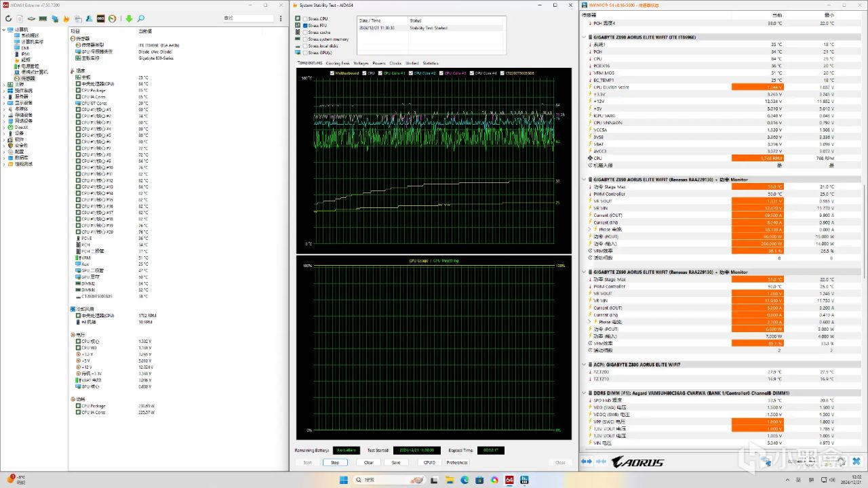The height and width of the screenshot is (488, 868).
Task: Open the flame stability test toolbar icon
Action: pyautogui.click(x=66, y=18)
